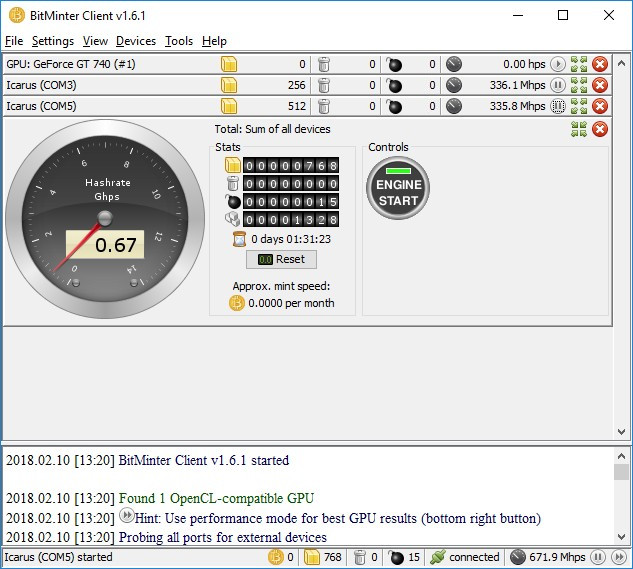This screenshot has width=633, height=569.
Task: Open the File menu
Action: coord(14,41)
